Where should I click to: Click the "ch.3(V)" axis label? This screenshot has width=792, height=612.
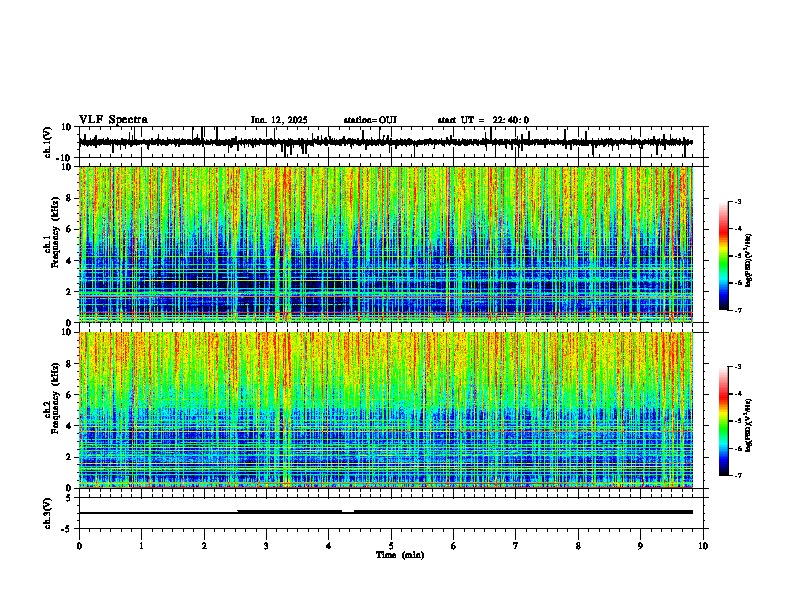47,513
